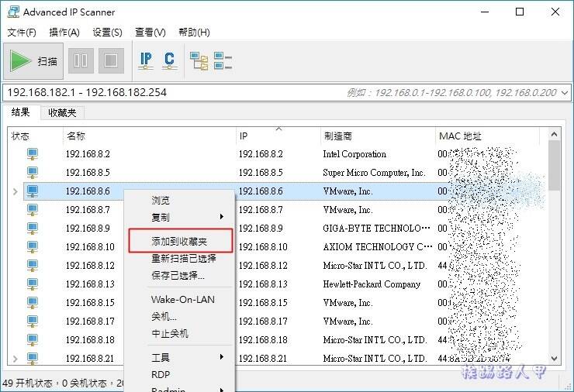Image resolution: width=574 pixels, height=392 pixels.
Task: Click computer icon of 192.168.8.21 row
Action: click(x=33, y=359)
